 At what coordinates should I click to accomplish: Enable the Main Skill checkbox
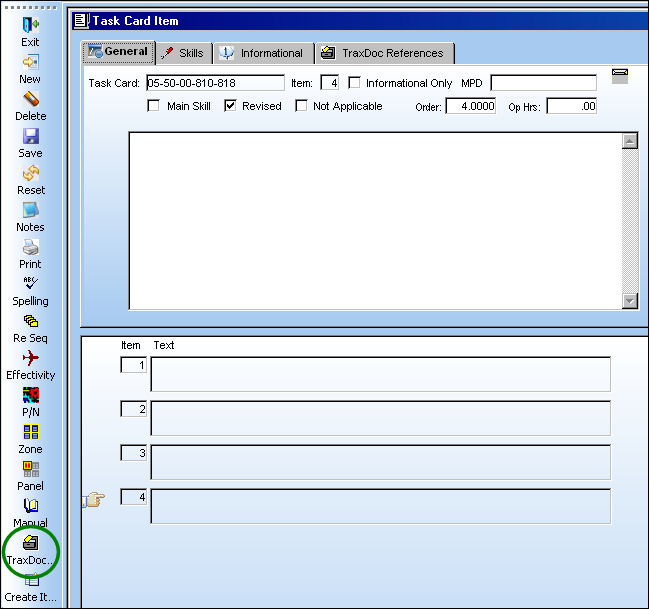154,106
